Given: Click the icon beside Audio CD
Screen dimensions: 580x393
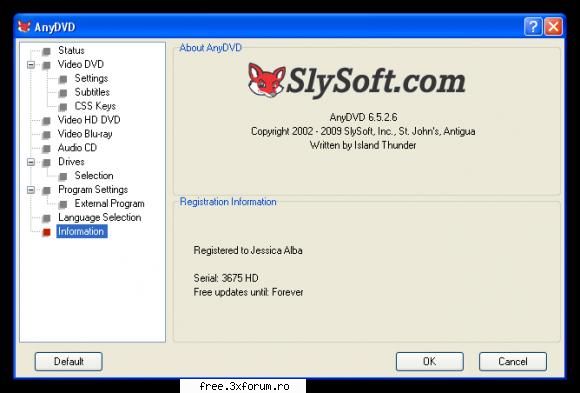Looking at the screenshot, I should tap(46, 149).
